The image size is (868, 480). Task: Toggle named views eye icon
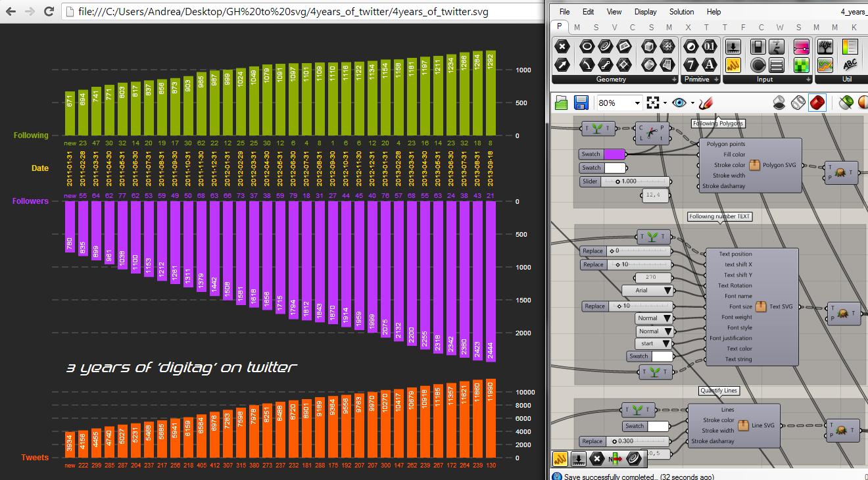tap(679, 103)
